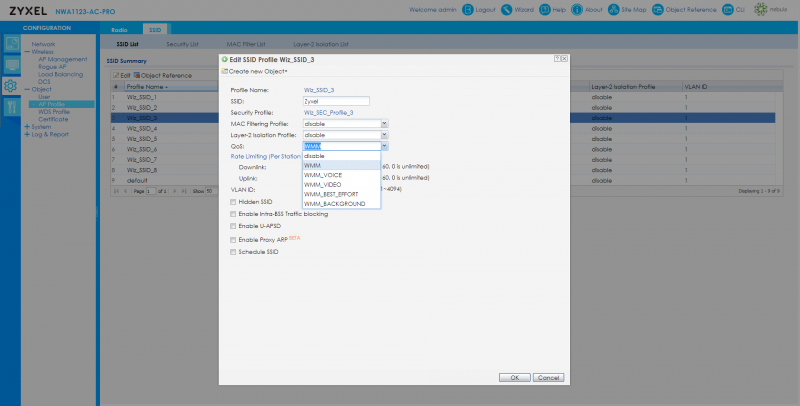Open AP Management in the tree

[63, 59]
